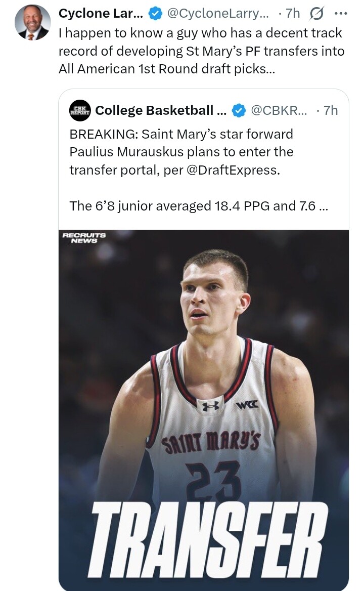Open main tweet's 7h timestamp
The image size is (364, 591).
tap(292, 14)
